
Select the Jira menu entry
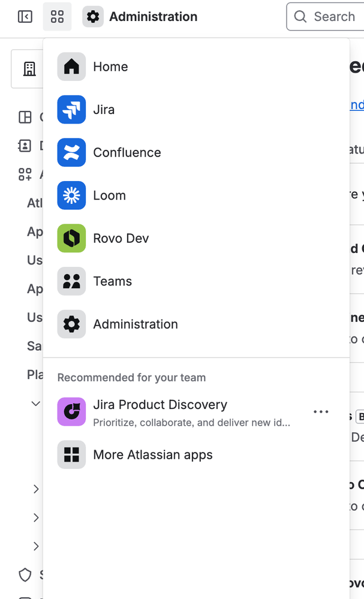pyautogui.click(x=196, y=110)
